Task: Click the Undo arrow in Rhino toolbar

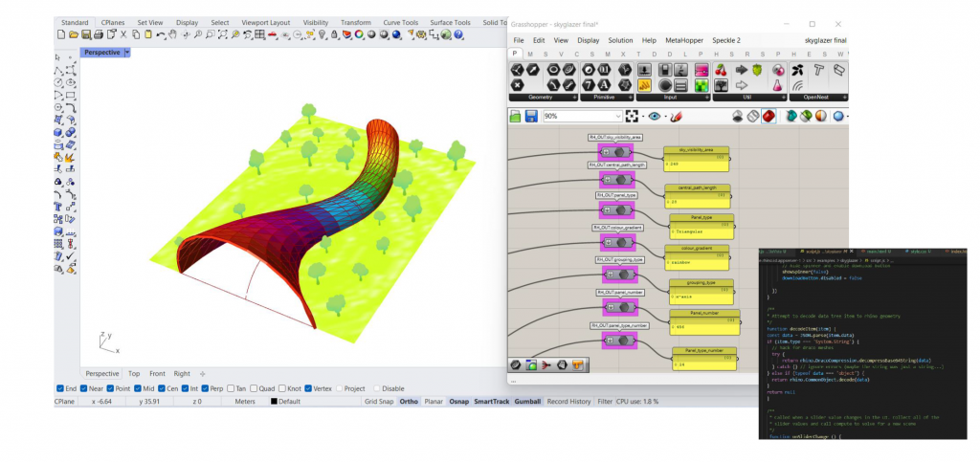Action: click(159, 35)
